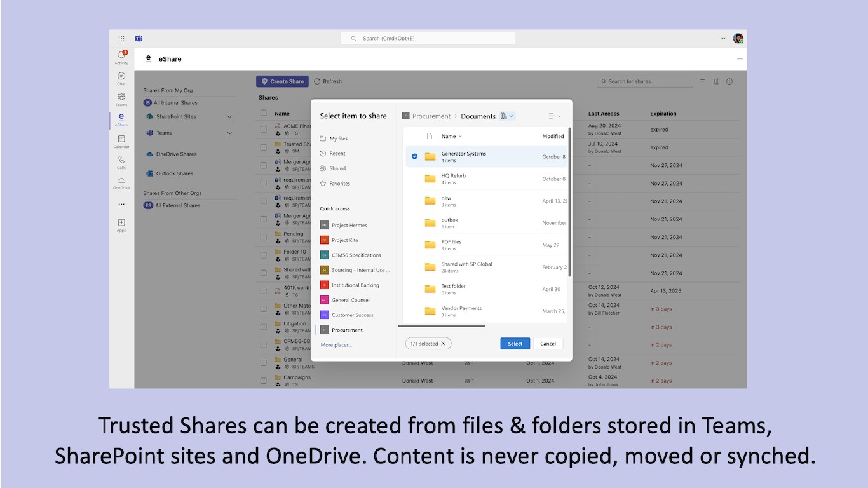Expand SharePoint Sites in left panel
Image resolution: width=868 pixels, height=488 pixels.
[229, 117]
